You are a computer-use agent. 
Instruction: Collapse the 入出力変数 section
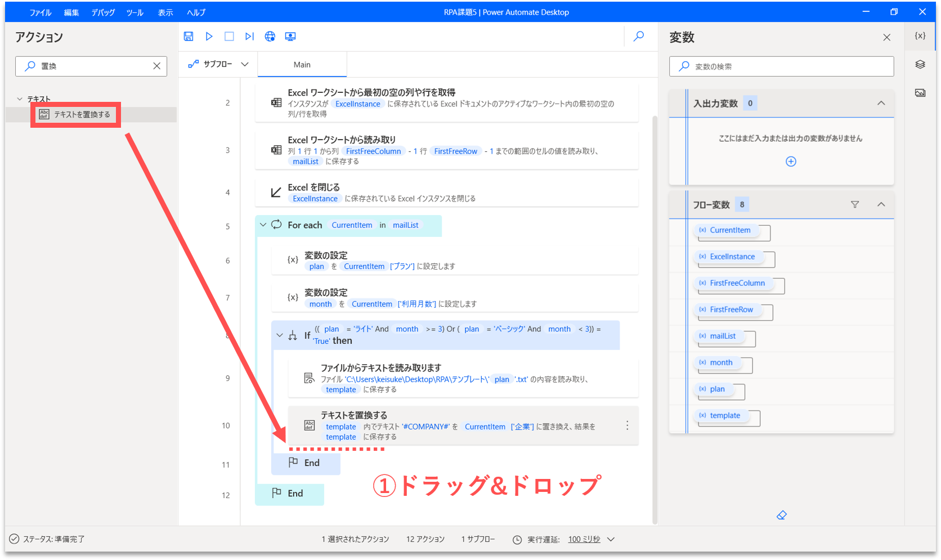881,103
